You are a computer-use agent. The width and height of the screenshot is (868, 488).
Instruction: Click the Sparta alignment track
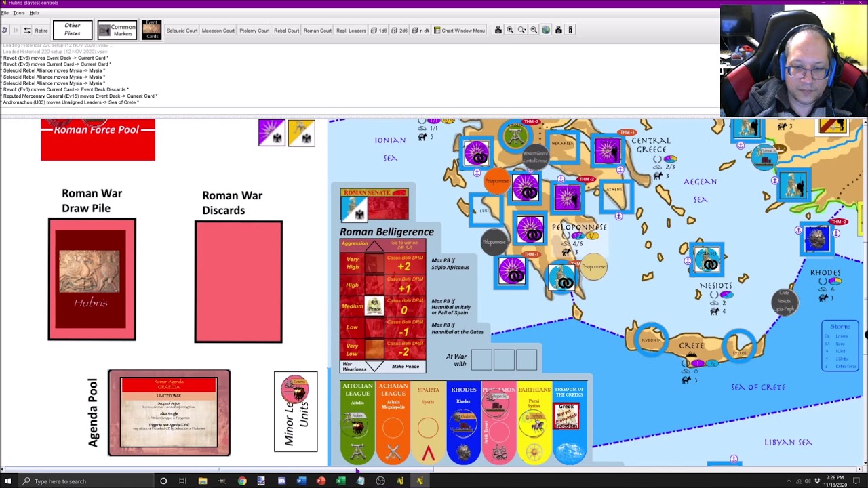tap(428, 424)
